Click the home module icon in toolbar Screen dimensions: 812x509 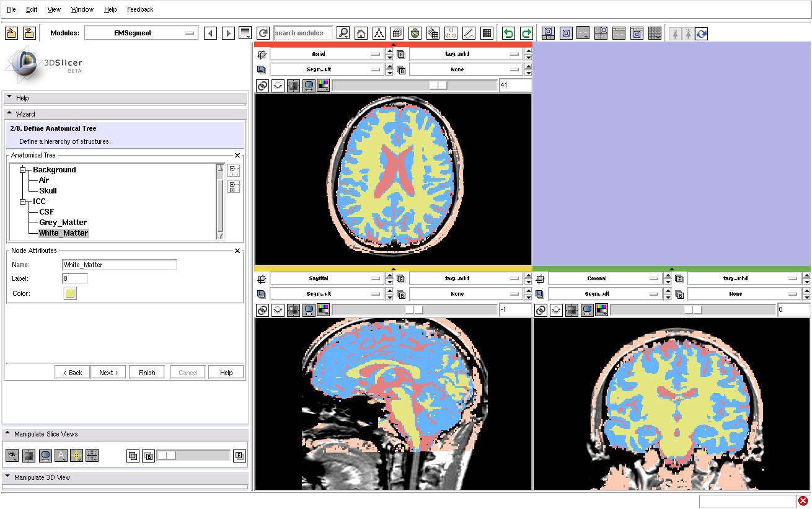(x=361, y=33)
